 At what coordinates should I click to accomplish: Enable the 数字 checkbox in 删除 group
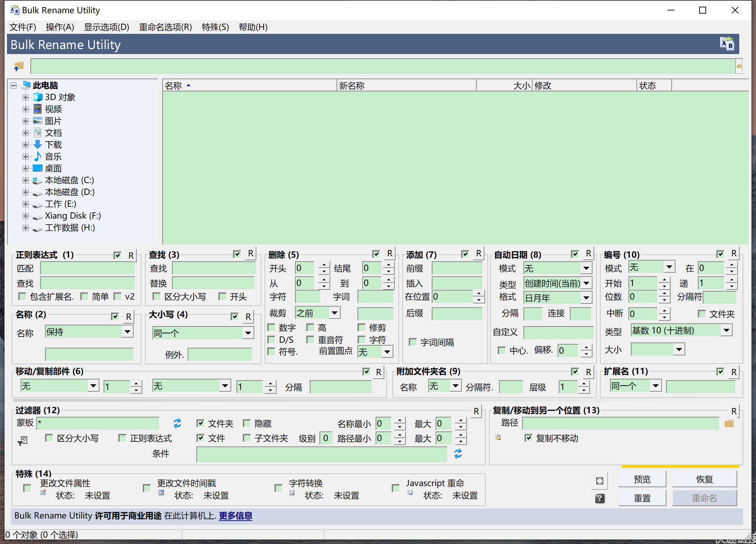coord(271,327)
